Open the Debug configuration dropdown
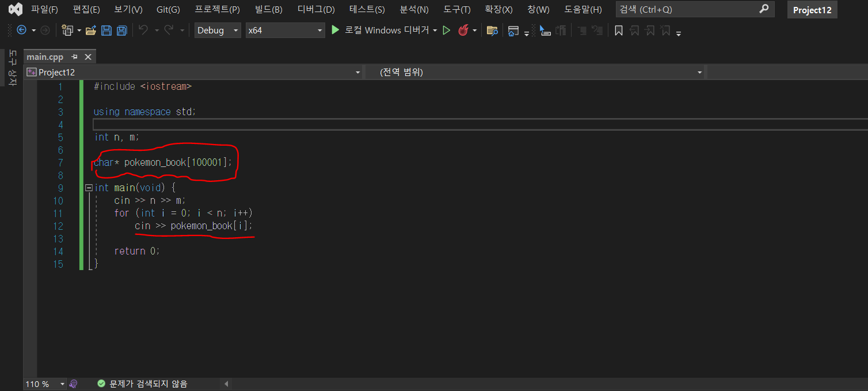The width and height of the screenshot is (868, 391). (x=217, y=30)
